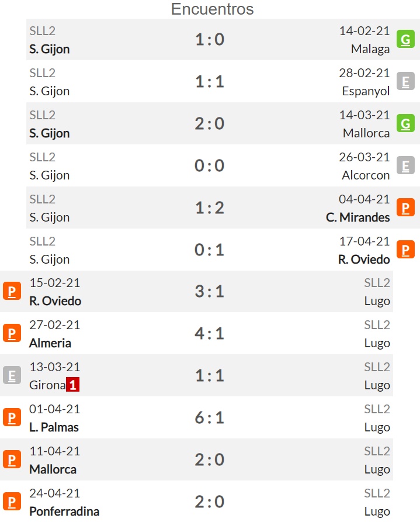420x522 pixels.
Task: Click orange P badge for L. Palmas
Action: click(12, 417)
